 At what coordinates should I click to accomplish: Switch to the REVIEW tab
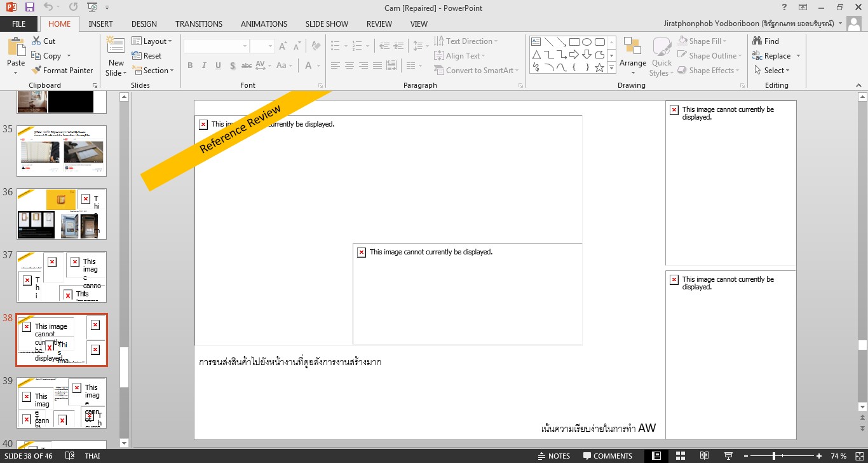(379, 24)
